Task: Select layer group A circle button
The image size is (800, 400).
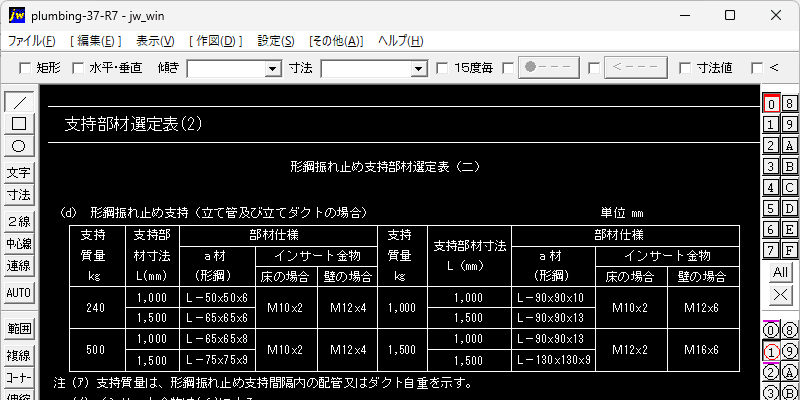Action: tap(789, 372)
